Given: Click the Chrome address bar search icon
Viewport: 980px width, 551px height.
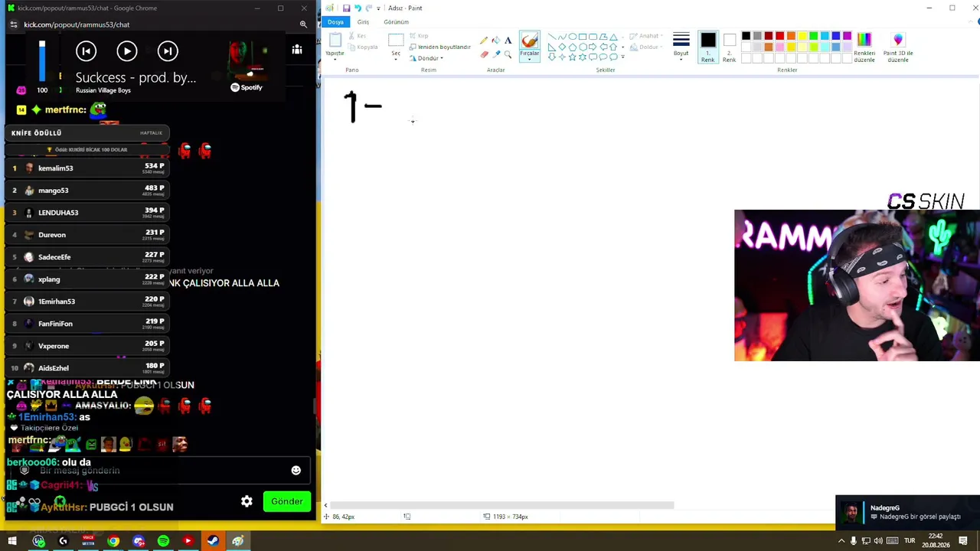Looking at the screenshot, I should [x=303, y=24].
